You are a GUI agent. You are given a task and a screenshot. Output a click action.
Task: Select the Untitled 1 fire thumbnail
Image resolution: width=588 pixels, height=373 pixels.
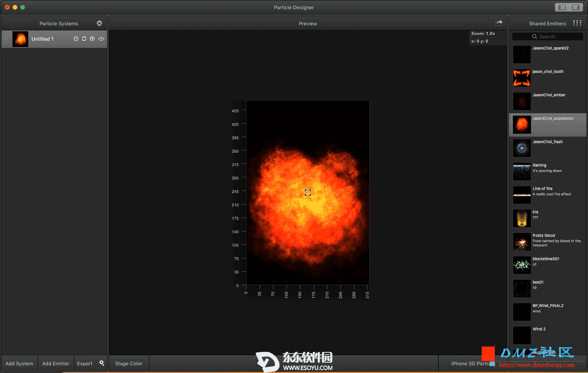[x=20, y=39]
